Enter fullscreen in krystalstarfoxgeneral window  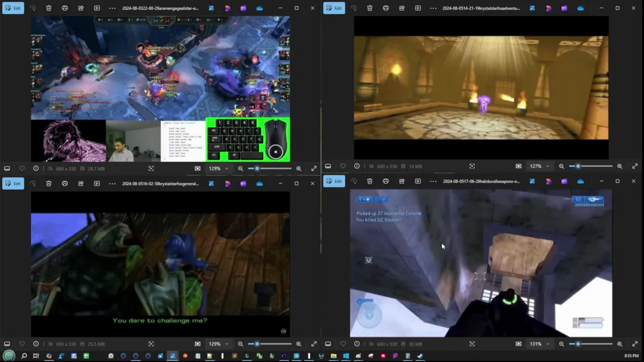pos(314,344)
